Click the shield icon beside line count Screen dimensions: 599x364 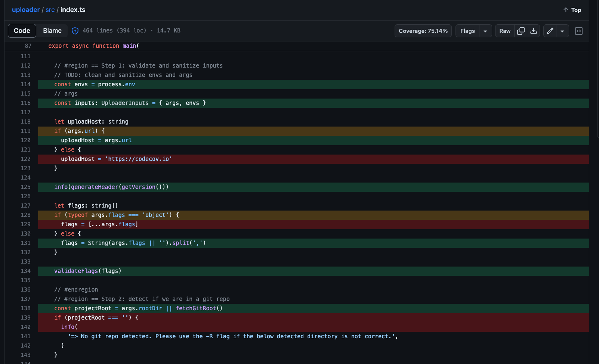click(x=75, y=31)
